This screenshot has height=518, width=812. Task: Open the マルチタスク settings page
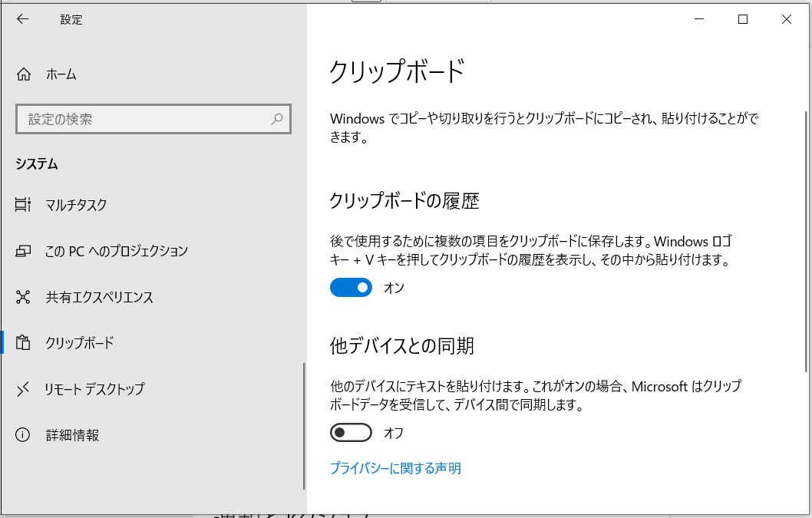coord(76,205)
